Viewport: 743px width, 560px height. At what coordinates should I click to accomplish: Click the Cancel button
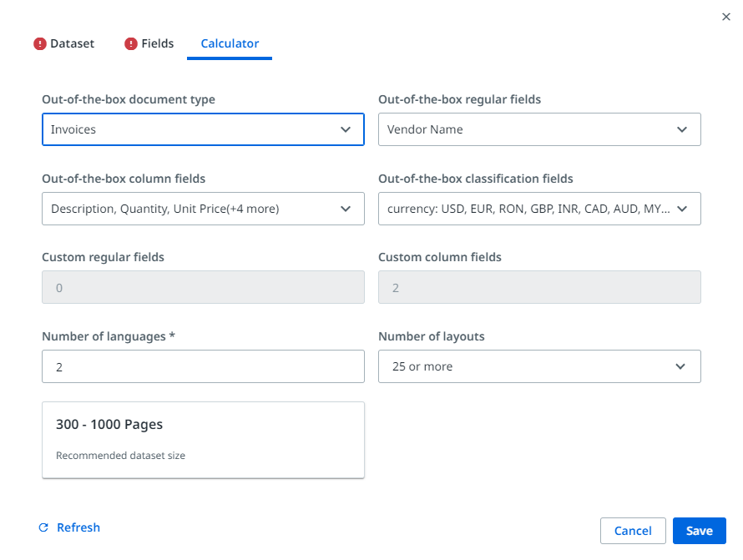632,531
